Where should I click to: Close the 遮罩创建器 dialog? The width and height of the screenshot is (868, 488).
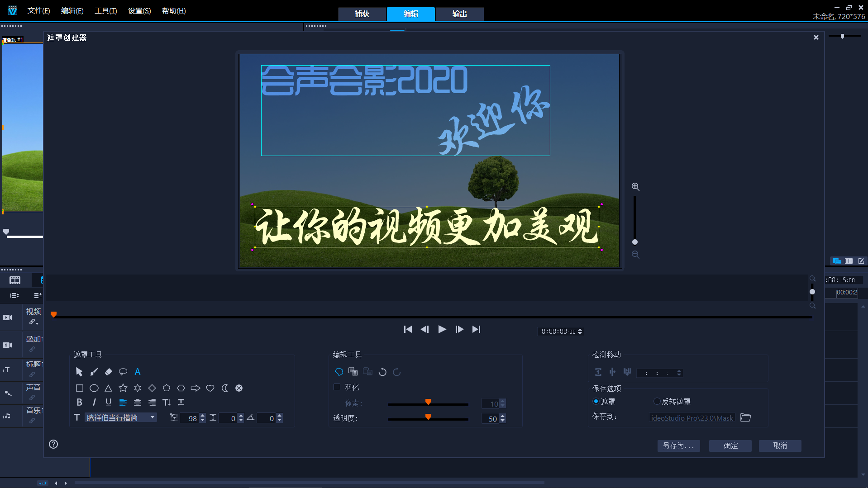816,38
